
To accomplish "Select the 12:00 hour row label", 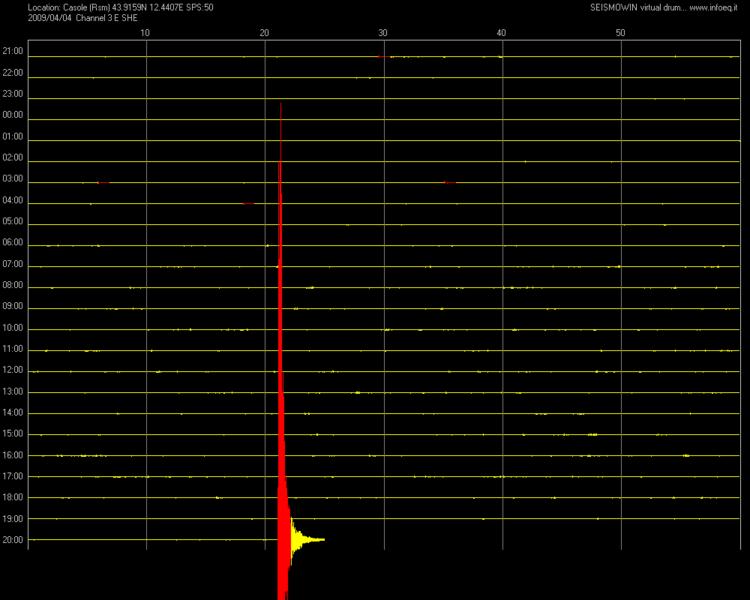I will coord(13,370).
